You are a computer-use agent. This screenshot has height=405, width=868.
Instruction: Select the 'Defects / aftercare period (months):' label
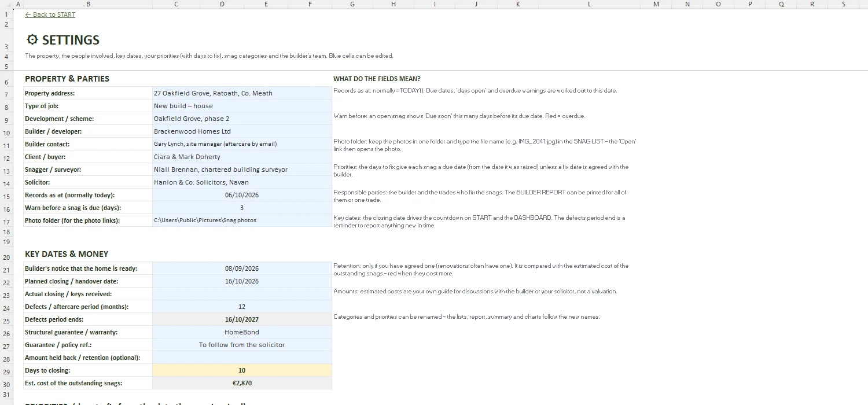click(88, 307)
